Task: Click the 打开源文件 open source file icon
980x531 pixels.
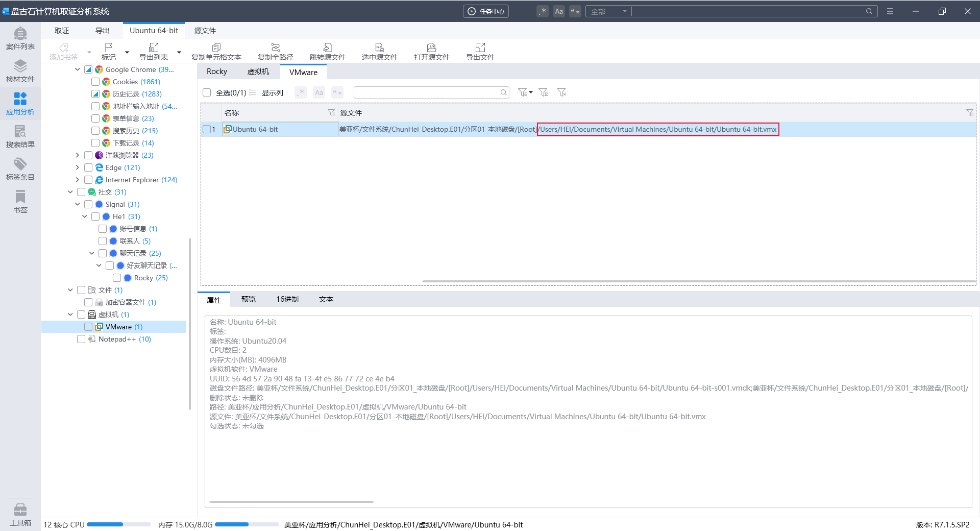Action: (431, 52)
